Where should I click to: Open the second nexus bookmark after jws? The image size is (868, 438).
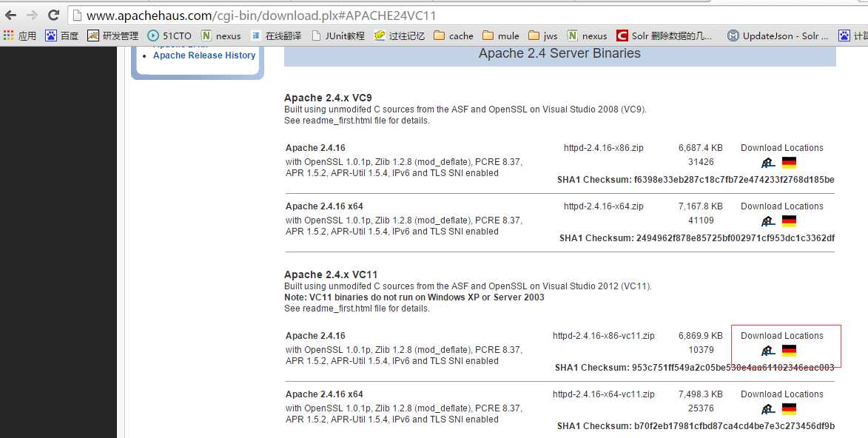[588, 36]
